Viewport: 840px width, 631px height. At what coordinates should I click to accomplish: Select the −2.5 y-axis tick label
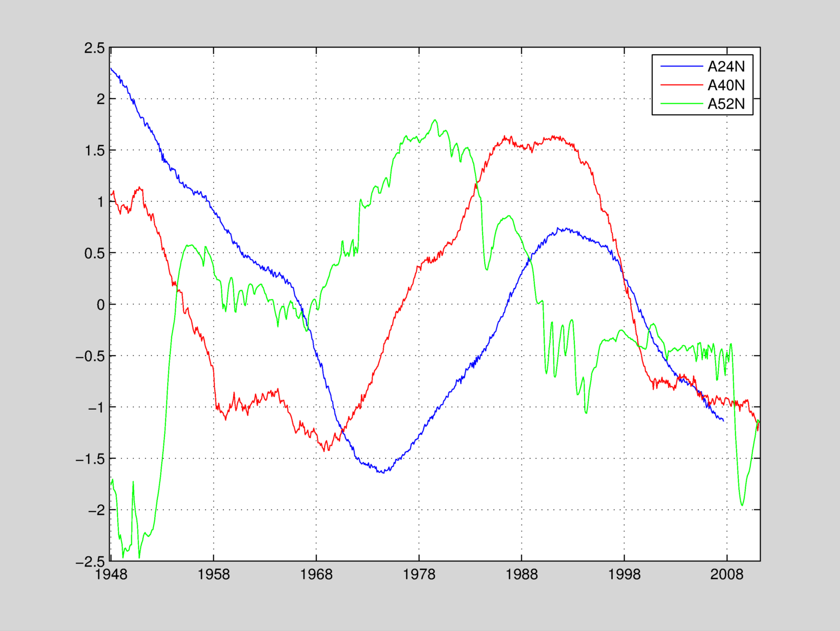[90, 562]
